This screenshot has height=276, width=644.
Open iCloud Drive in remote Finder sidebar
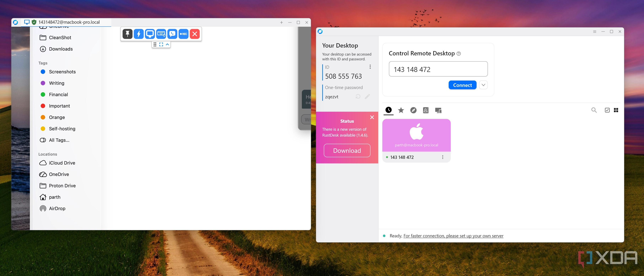(x=57, y=163)
